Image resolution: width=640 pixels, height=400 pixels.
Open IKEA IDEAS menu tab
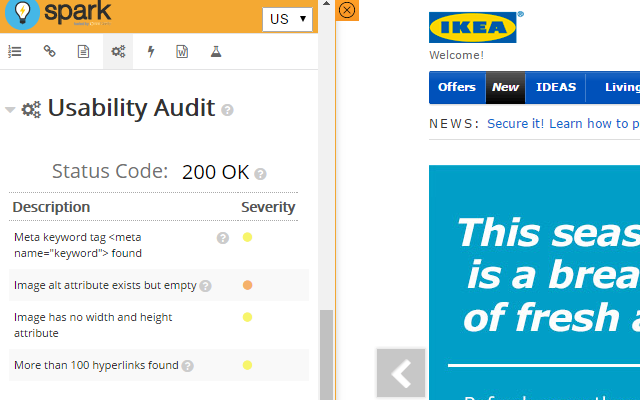pos(556,87)
